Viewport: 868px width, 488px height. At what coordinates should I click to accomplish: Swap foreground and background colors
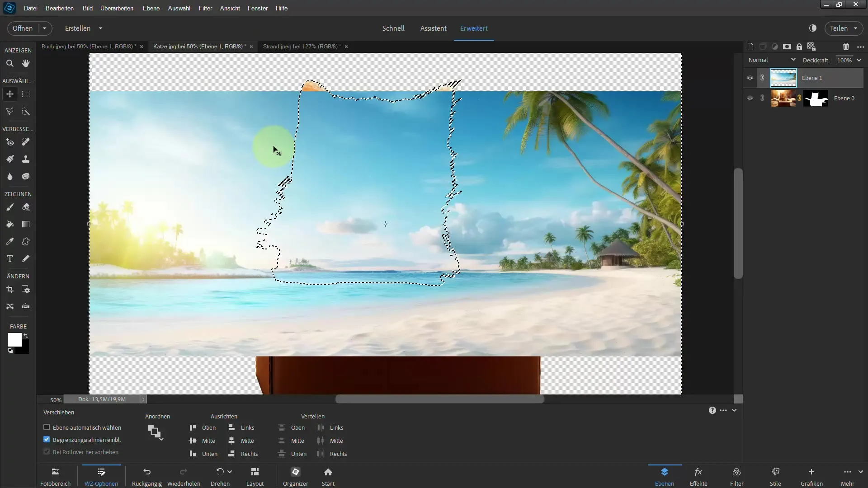26,336
